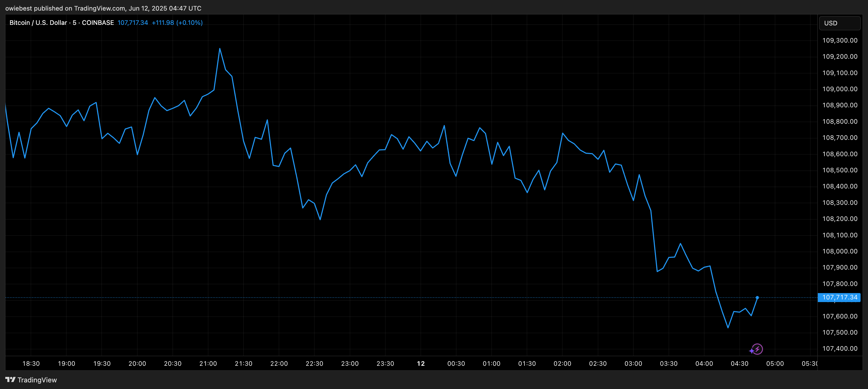Click the purple lightning bolt event icon
The width and height of the screenshot is (868, 389).
(757, 349)
